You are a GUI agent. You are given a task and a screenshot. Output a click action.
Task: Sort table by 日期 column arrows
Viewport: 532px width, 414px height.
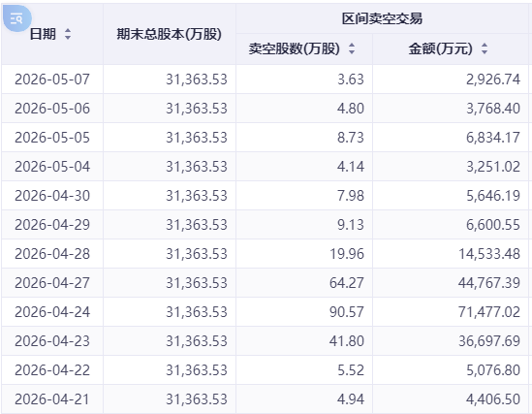[68, 34]
